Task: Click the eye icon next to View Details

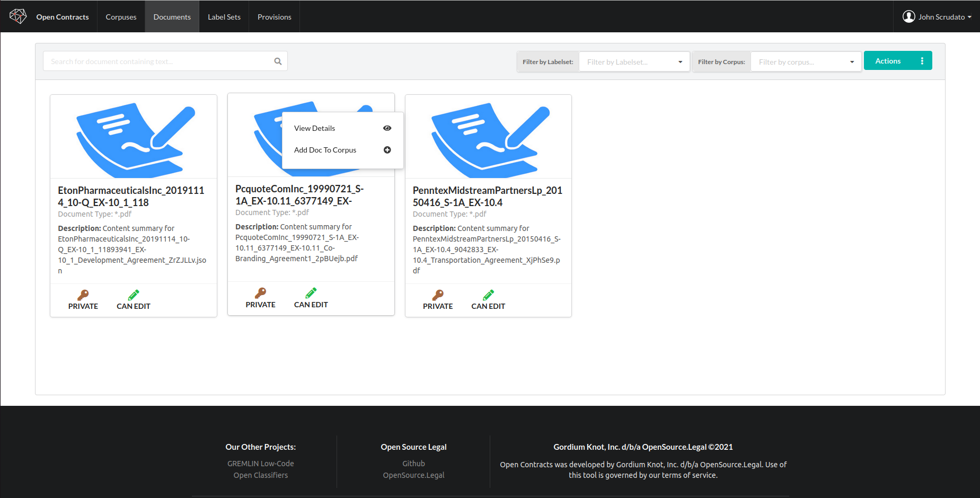Action: (387, 128)
